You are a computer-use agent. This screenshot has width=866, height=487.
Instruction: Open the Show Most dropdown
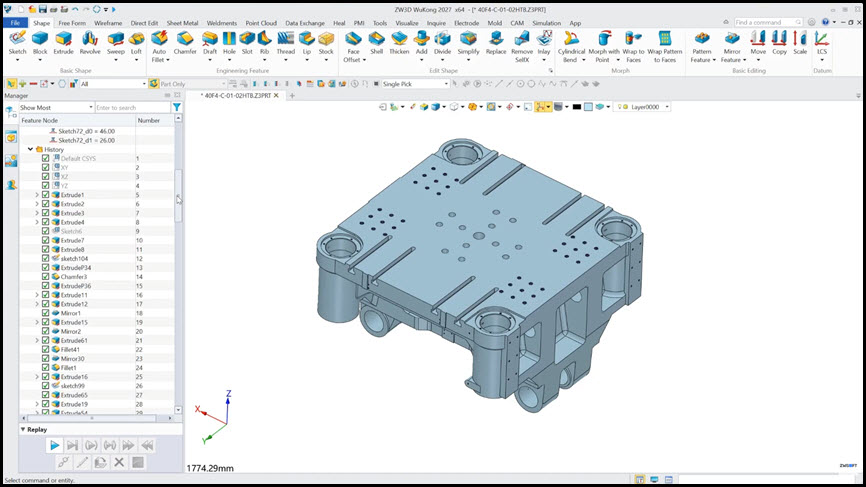pyautogui.click(x=56, y=108)
